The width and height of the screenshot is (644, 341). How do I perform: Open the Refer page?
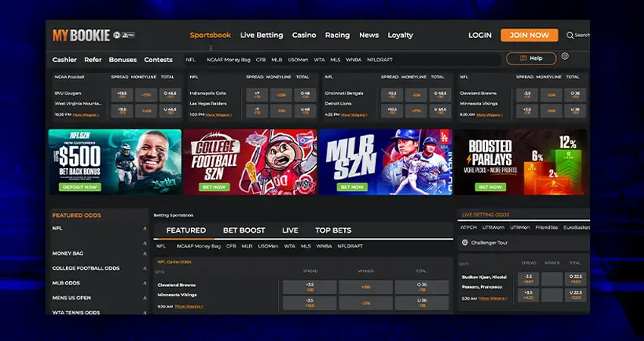pyautogui.click(x=93, y=60)
